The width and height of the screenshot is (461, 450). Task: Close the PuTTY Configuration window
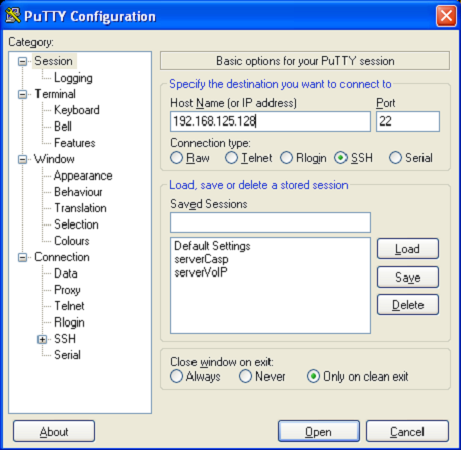click(446, 16)
